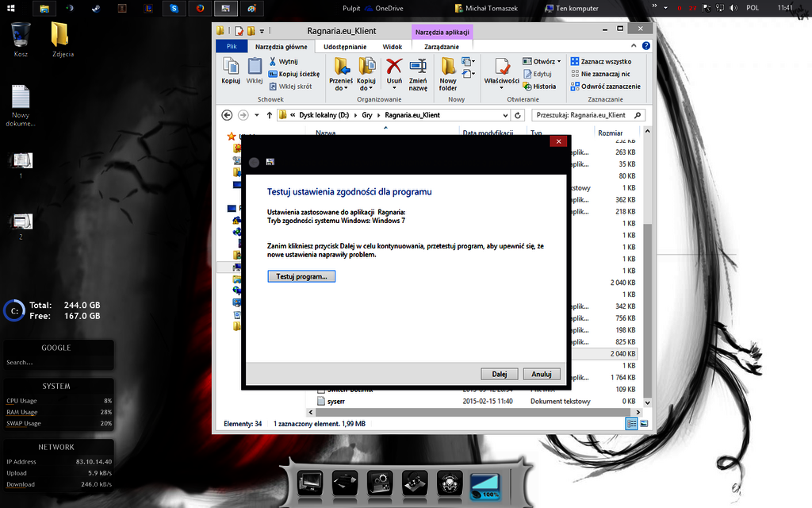Open Zarządzanie tab
Viewport: 812px width, 508px height.
441,47
